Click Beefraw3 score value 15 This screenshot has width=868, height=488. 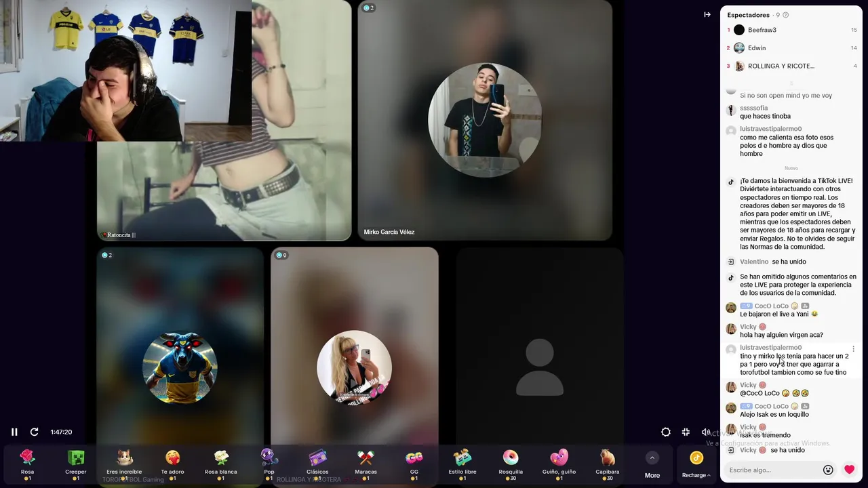854,30
